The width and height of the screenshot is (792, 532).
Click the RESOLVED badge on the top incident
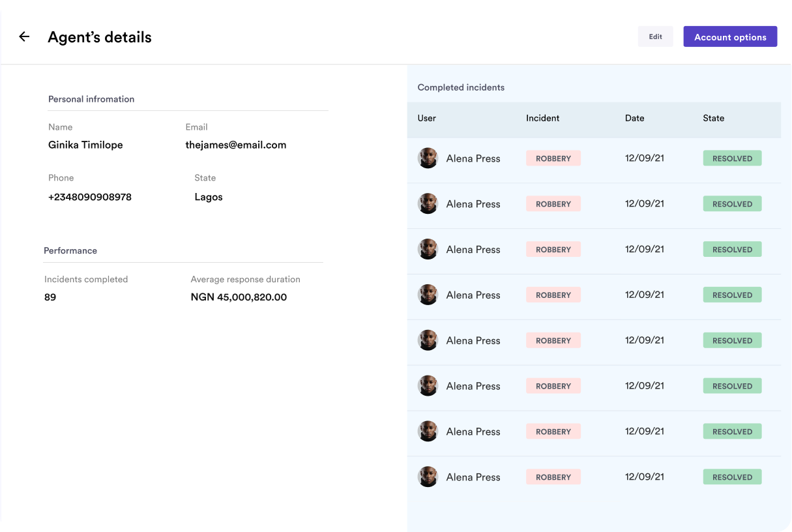(x=731, y=158)
